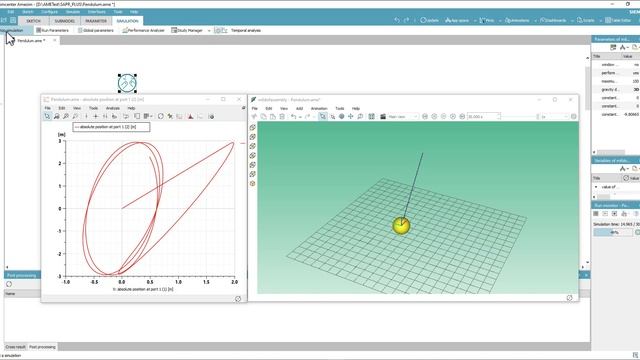Image resolution: width=640 pixels, height=360 pixels.
Task: Open the Interfaces menu in main window
Action: click(x=97, y=12)
